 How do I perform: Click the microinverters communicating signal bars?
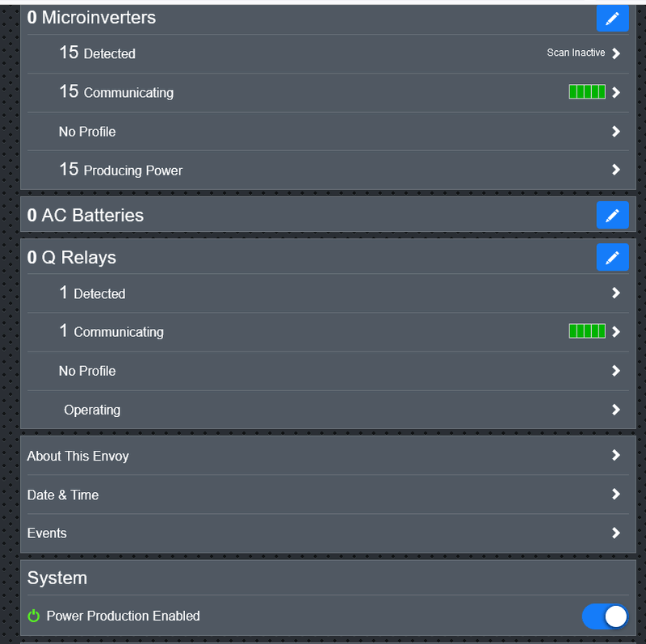(587, 92)
